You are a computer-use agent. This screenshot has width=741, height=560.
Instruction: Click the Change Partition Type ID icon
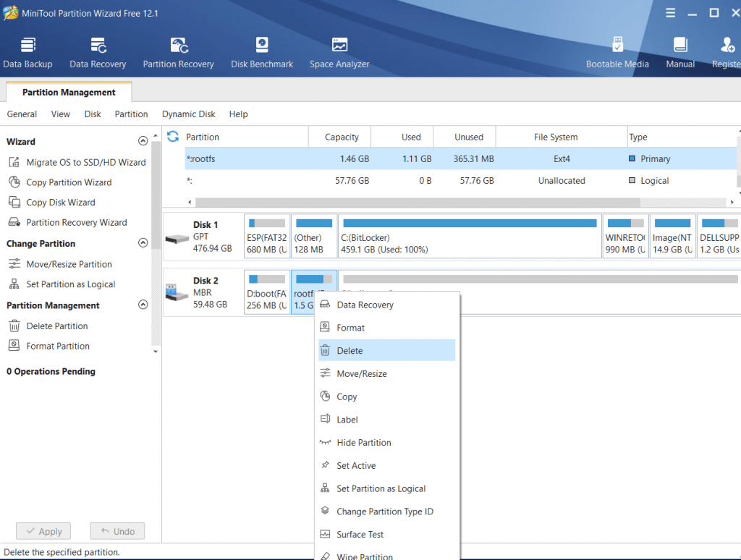tap(325, 511)
